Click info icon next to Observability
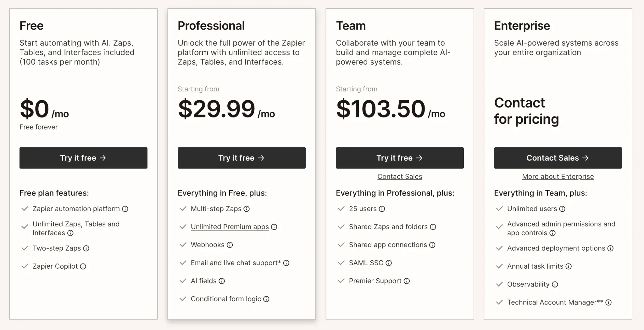Image resolution: width=644 pixels, height=330 pixels. pyautogui.click(x=555, y=284)
